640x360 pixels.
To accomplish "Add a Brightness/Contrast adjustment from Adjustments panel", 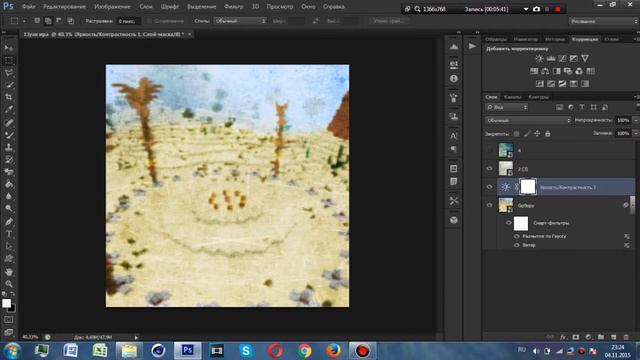I will 539,58.
